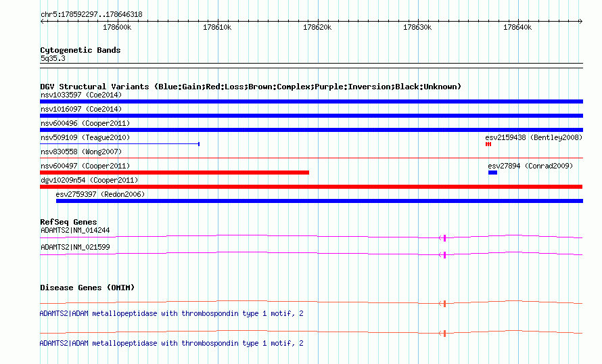Click the nsv600496 (Cooper2011) blue bar
This screenshot has height=364, width=602.
click(311, 130)
